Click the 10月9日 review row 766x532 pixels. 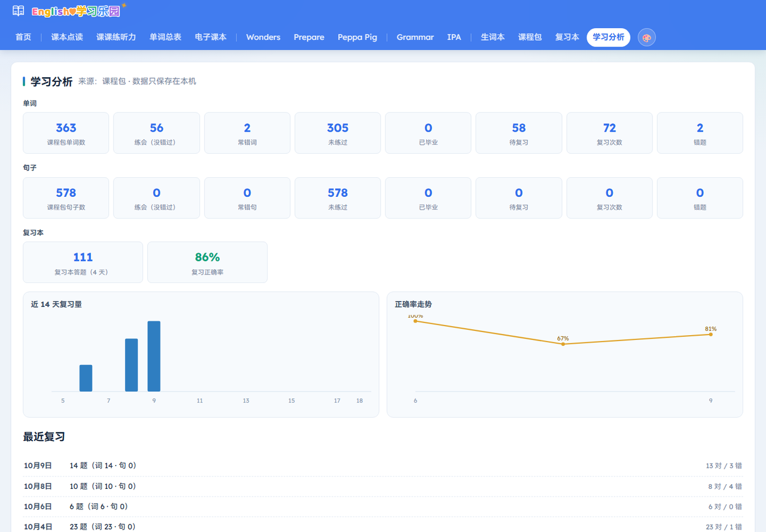383,466
